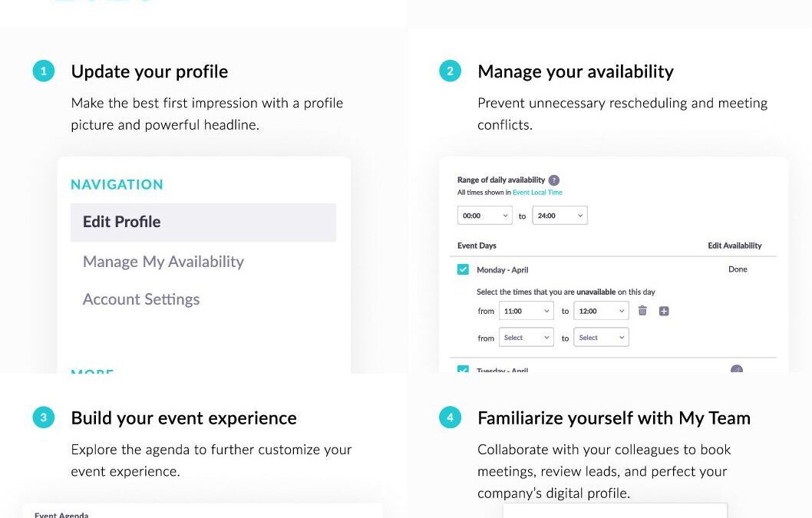Open the 24:00 daily end time dropdown
This screenshot has width=812, height=518.
click(x=559, y=216)
